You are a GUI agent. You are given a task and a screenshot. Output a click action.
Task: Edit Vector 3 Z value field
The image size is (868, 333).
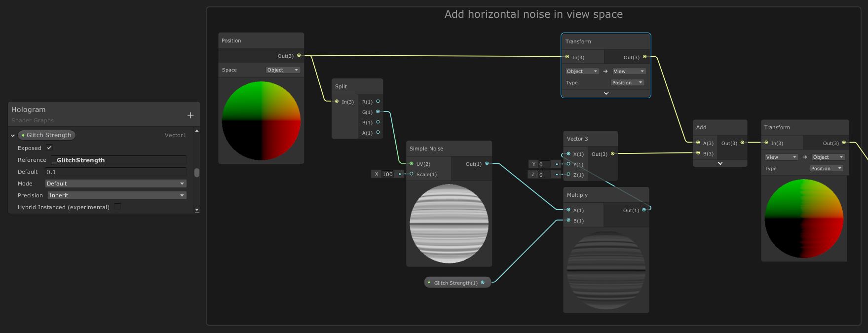pos(544,175)
